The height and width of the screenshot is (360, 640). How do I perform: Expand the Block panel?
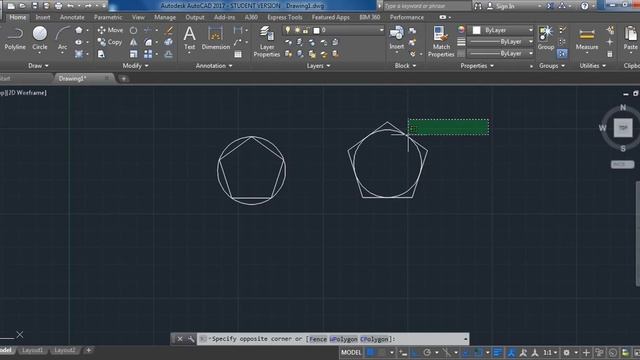tap(405, 65)
